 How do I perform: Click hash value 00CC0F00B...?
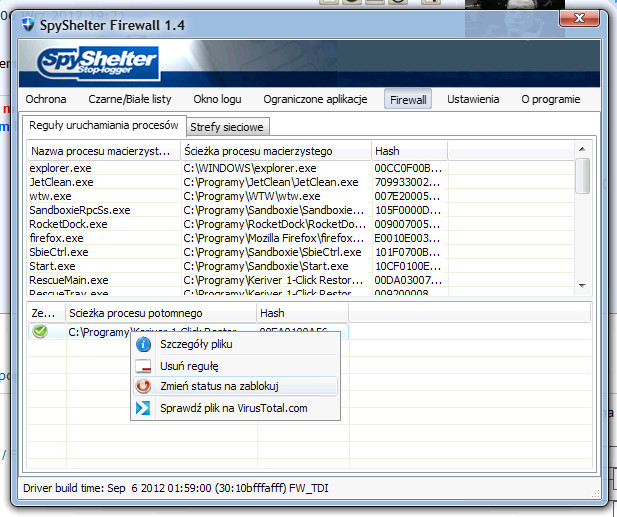click(x=408, y=168)
